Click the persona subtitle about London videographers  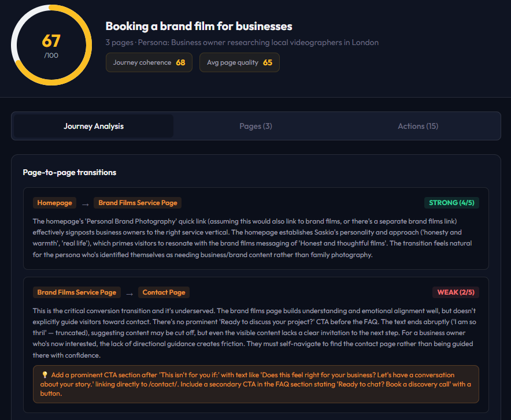click(x=242, y=43)
